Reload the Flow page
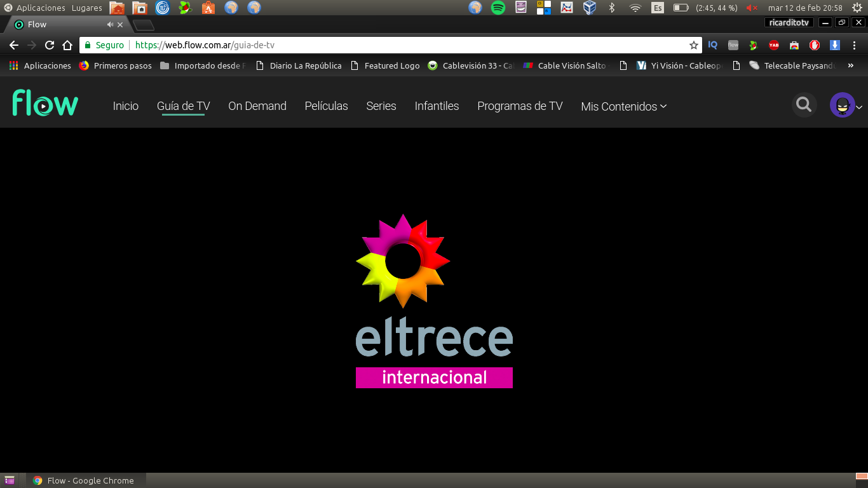This screenshot has height=488, width=868. (50, 45)
